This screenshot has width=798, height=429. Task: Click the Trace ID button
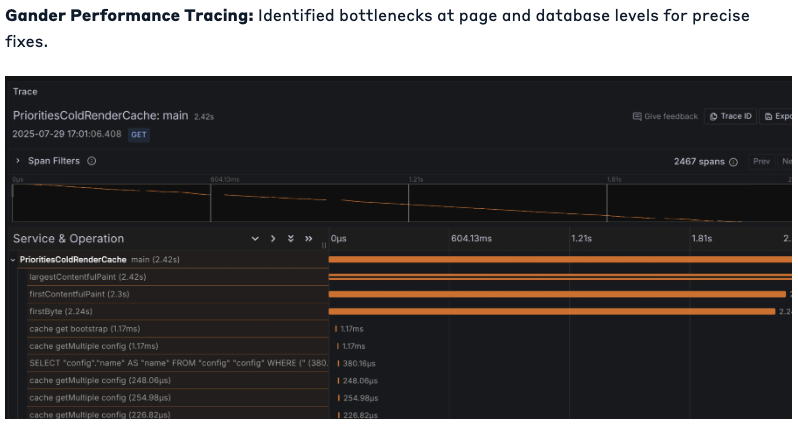[730, 117]
